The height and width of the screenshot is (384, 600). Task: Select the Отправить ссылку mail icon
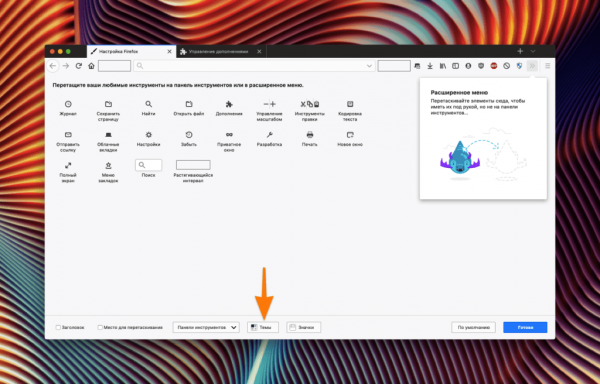[x=68, y=135]
